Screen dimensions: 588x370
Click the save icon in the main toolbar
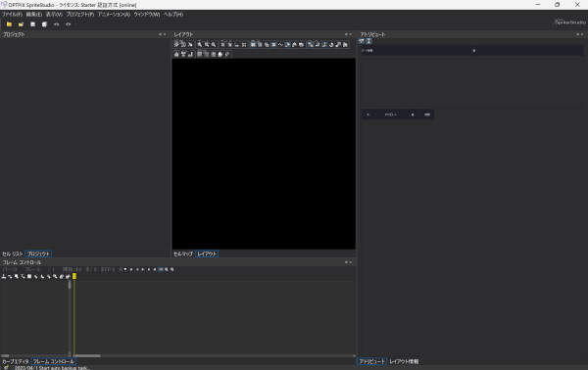[32, 23]
